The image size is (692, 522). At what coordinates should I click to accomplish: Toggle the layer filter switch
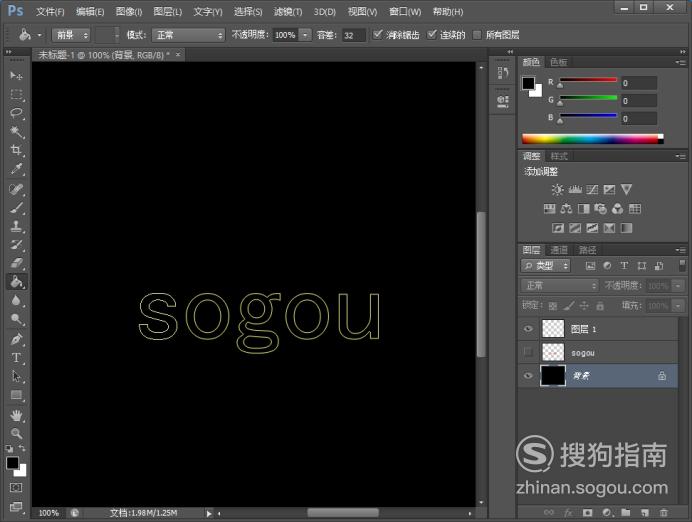[682, 265]
